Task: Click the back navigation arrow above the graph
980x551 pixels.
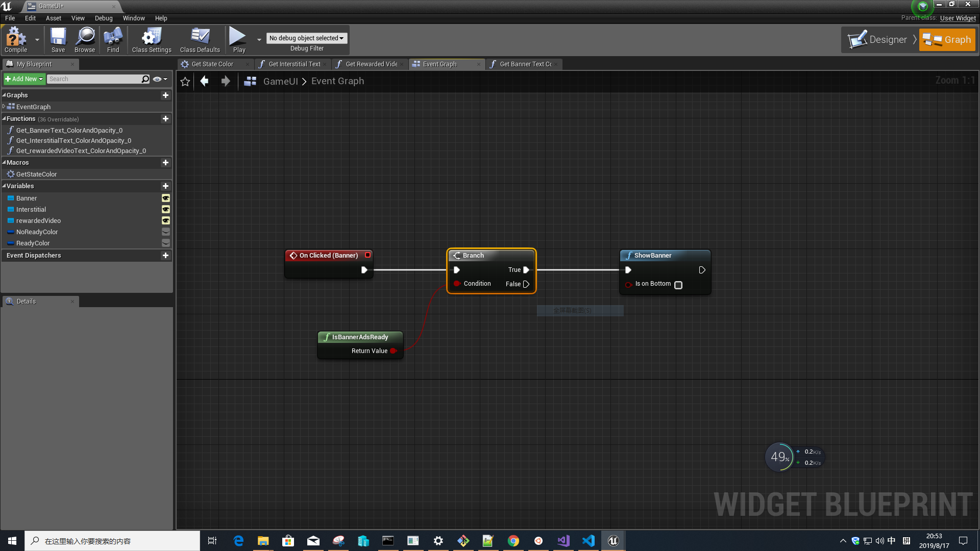Action: click(x=204, y=81)
